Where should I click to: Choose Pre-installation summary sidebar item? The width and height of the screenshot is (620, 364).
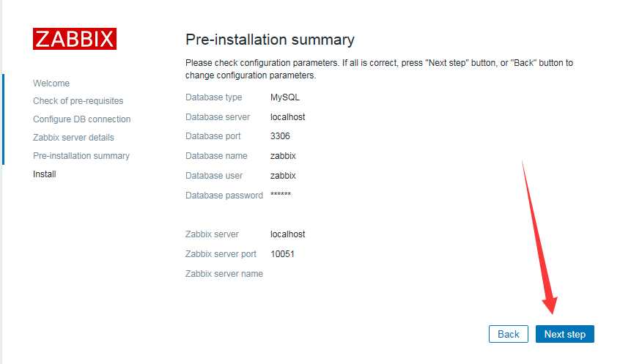pos(81,156)
